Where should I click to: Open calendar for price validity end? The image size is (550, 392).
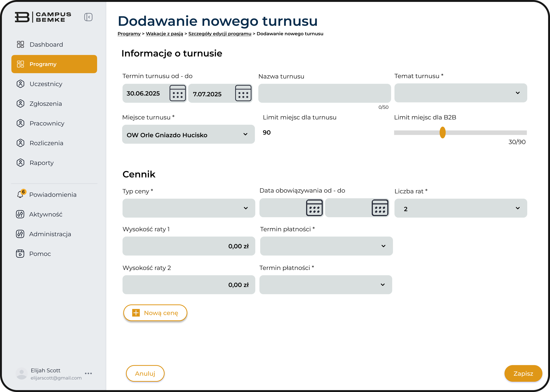coord(380,208)
